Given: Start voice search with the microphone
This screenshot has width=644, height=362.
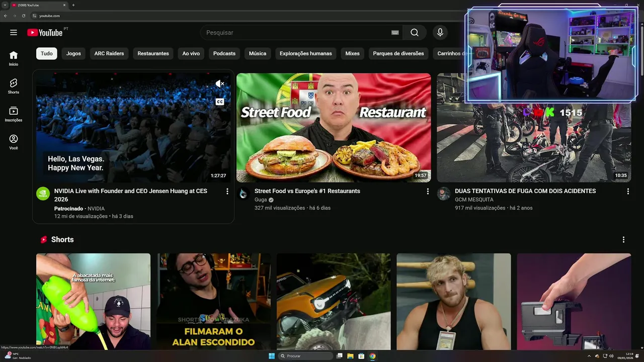Looking at the screenshot, I should 440,33.
